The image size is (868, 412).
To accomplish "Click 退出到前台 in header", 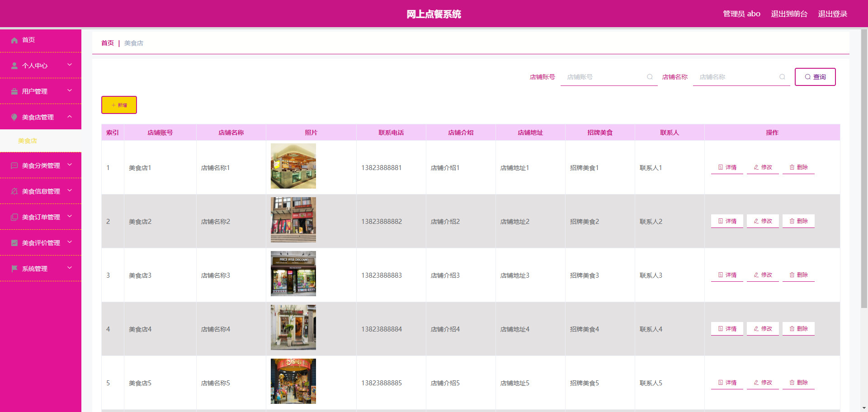I will (789, 14).
